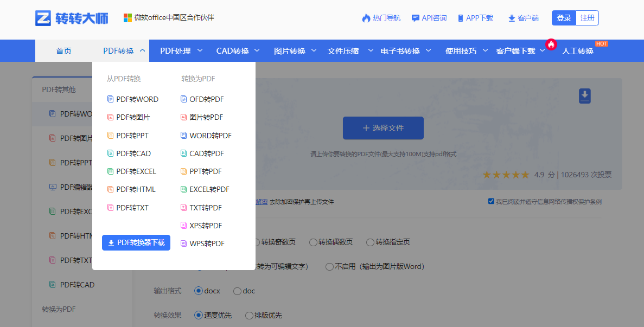Click the download arrow icon on the banner
Viewport: 644px width, 327px height.
coord(584,95)
